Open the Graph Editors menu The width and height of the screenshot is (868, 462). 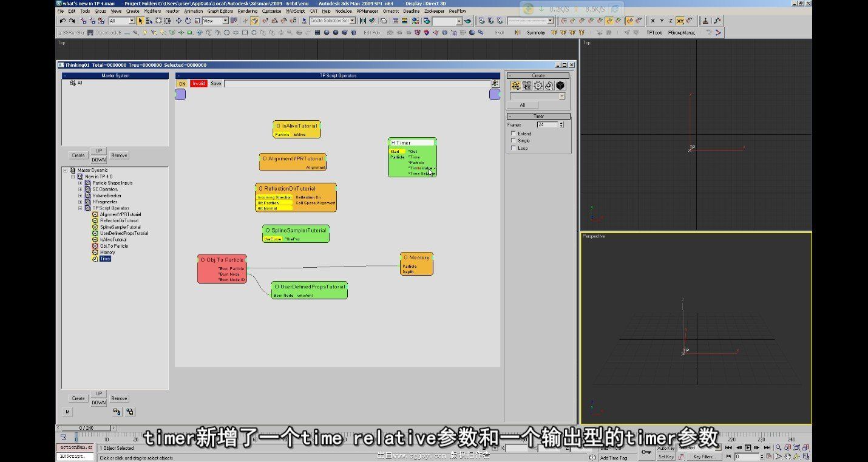pyautogui.click(x=220, y=11)
